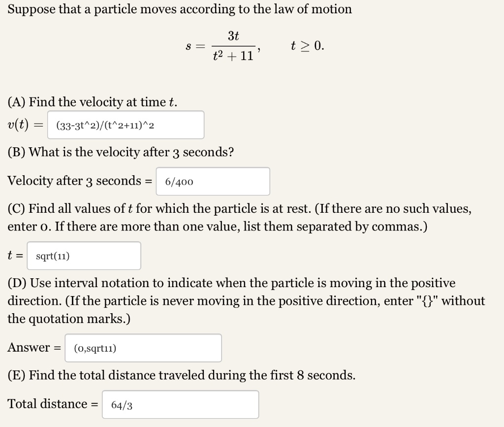Select the displayed formula s = 3t/(t^2+11)
The image size is (504, 427).
click(x=224, y=46)
